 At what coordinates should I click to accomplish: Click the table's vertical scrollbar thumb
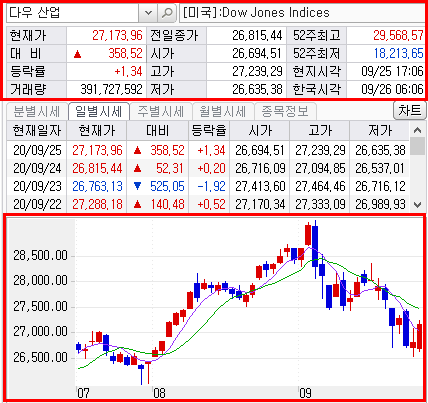coord(418,147)
